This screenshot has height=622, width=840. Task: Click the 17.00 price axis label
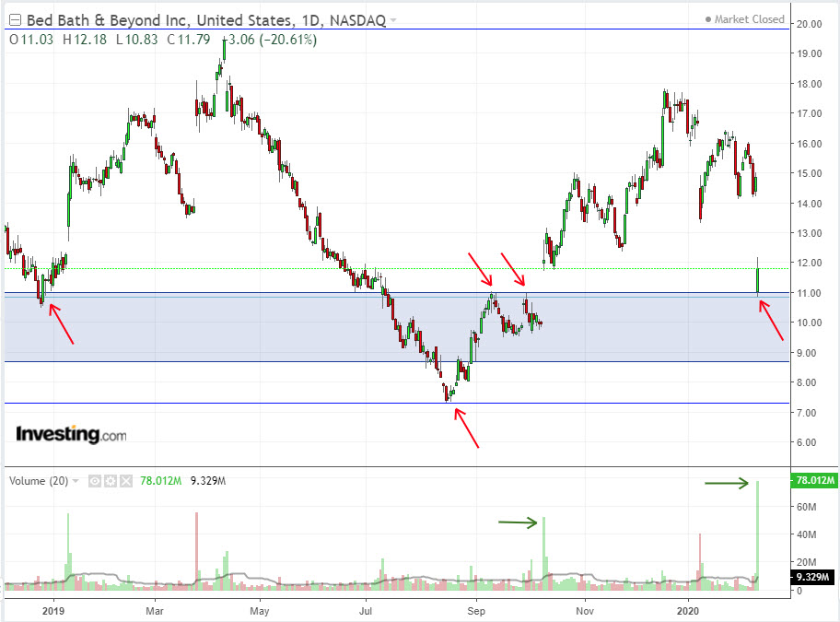(809, 113)
